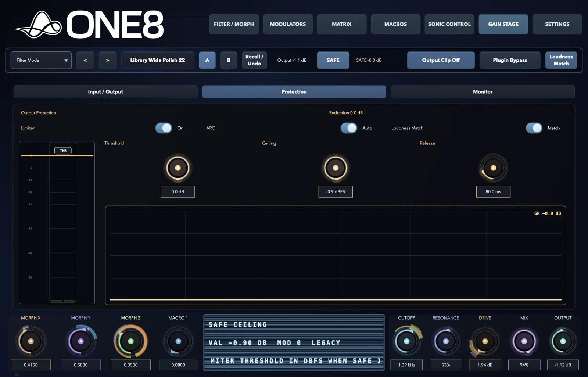This screenshot has height=377, width=588.
Task: Click the THR handle on the meter
Action: [63, 151]
